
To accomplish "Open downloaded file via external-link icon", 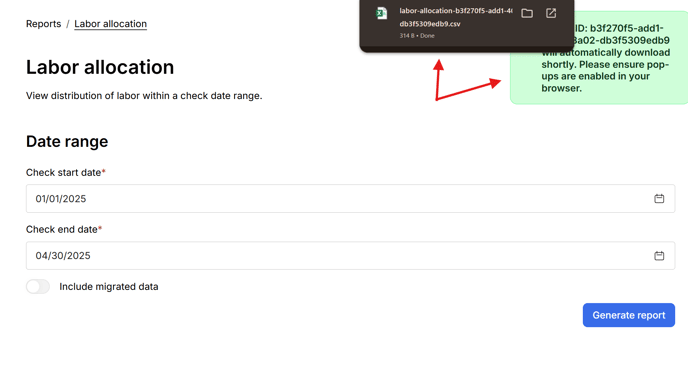I will [x=551, y=13].
